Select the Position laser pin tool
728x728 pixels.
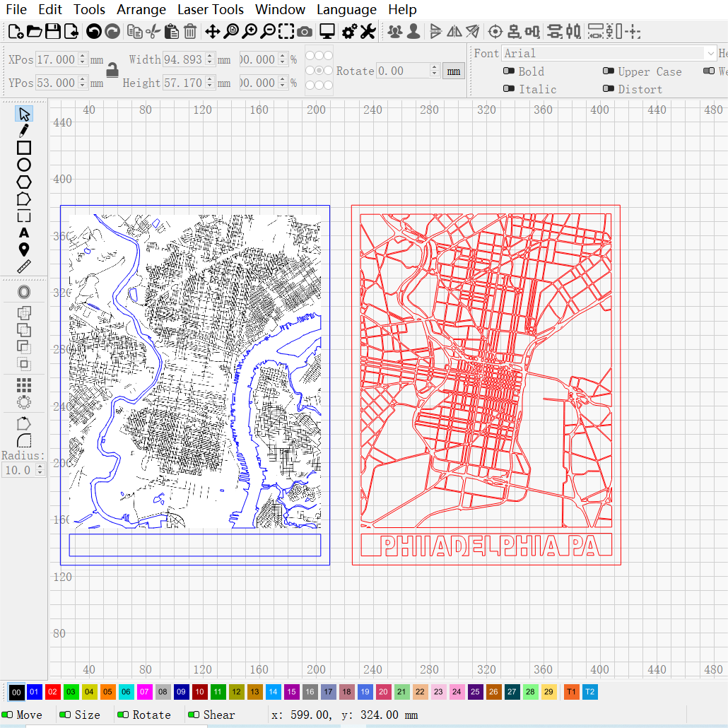click(x=24, y=249)
